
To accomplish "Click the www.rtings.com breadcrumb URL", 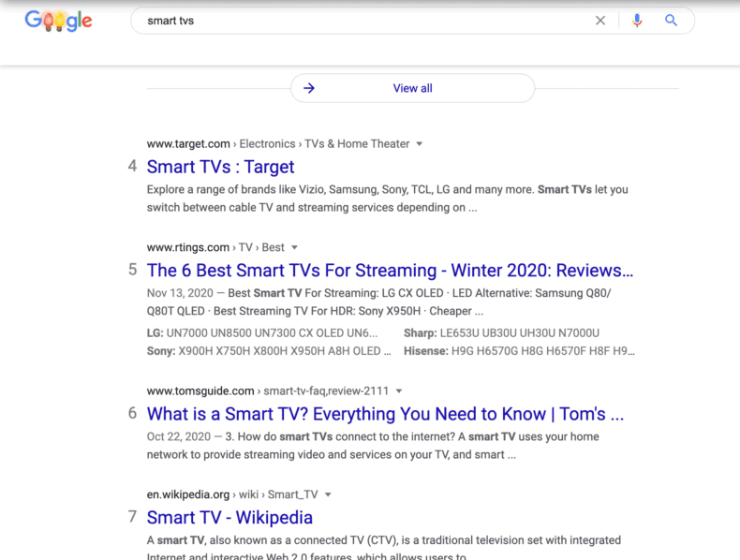I will (x=188, y=247).
